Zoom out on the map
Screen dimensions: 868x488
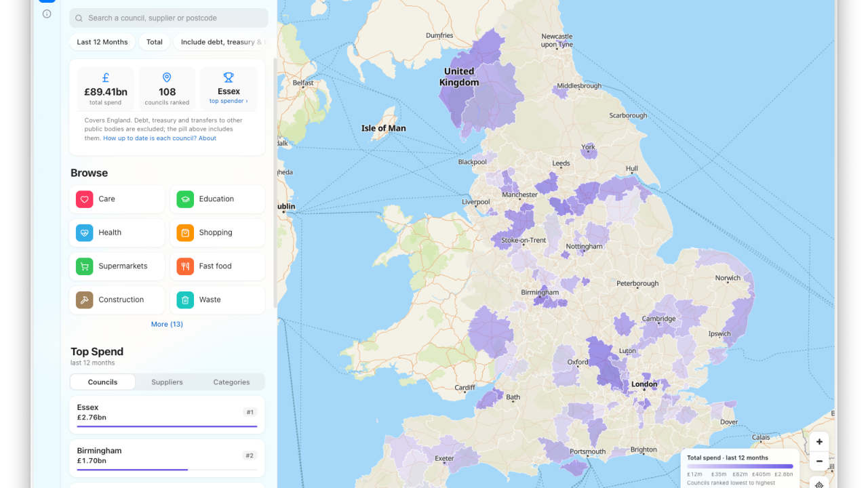pyautogui.click(x=819, y=462)
